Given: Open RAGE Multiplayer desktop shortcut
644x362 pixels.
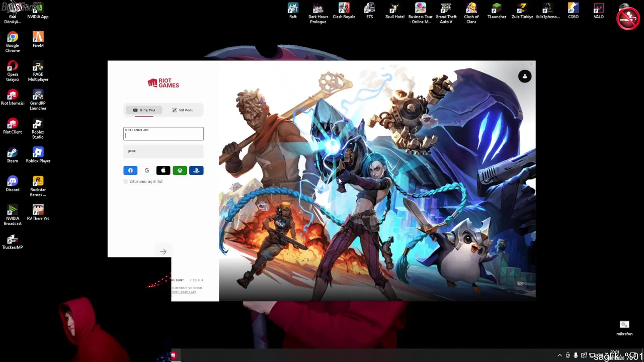Looking at the screenshot, I should [x=38, y=71].
